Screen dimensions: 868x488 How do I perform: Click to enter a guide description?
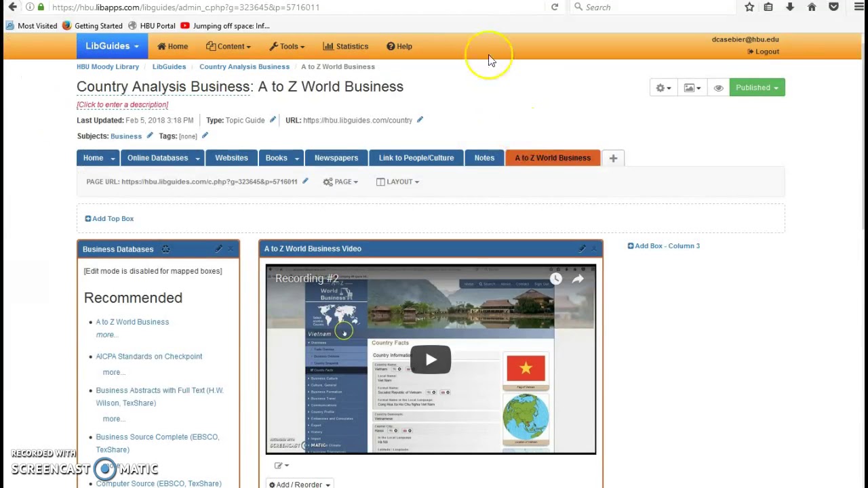tap(122, 104)
